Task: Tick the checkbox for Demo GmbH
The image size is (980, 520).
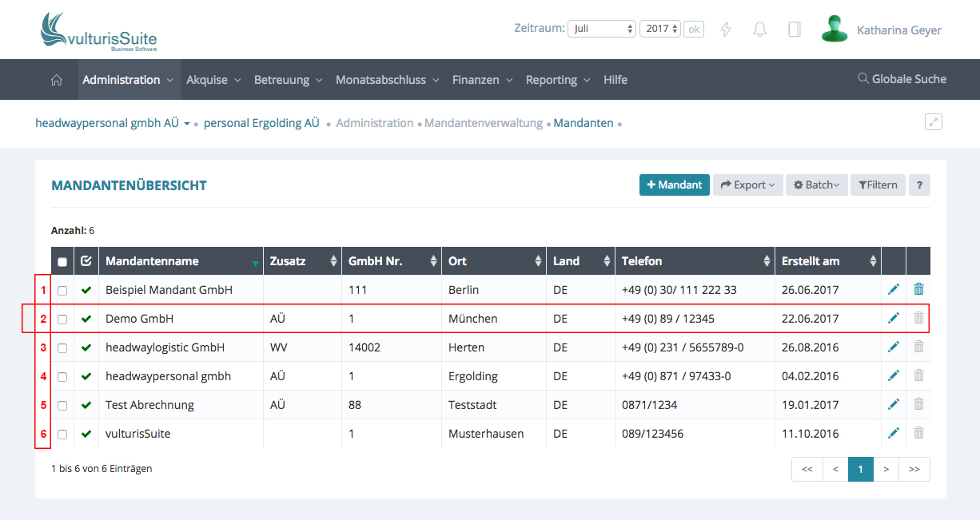Action: (x=62, y=320)
